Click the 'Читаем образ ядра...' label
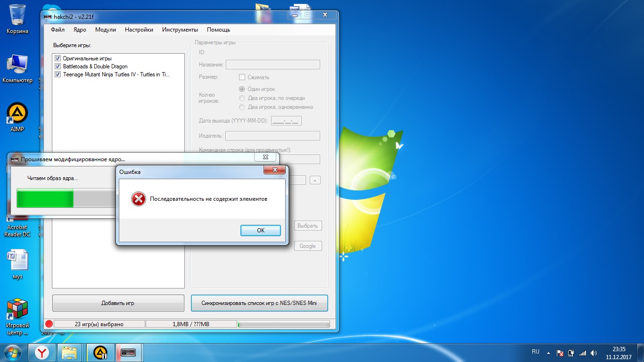 [53, 178]
